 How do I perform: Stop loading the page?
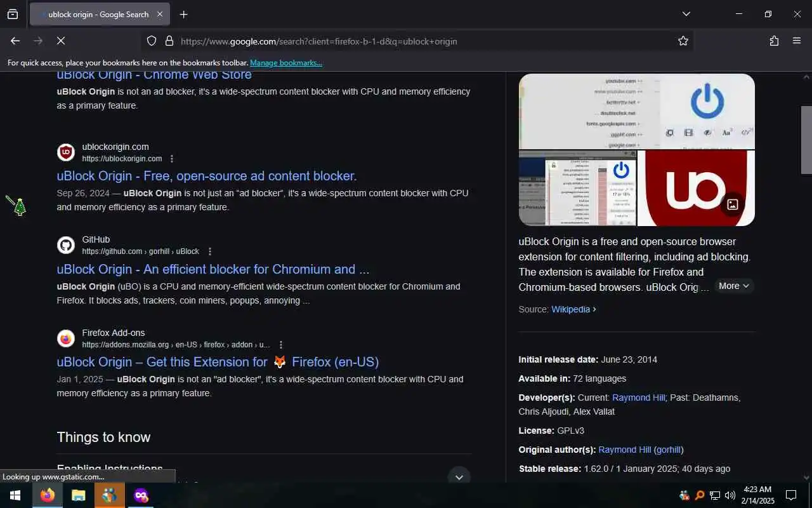(x=61, y=41)
